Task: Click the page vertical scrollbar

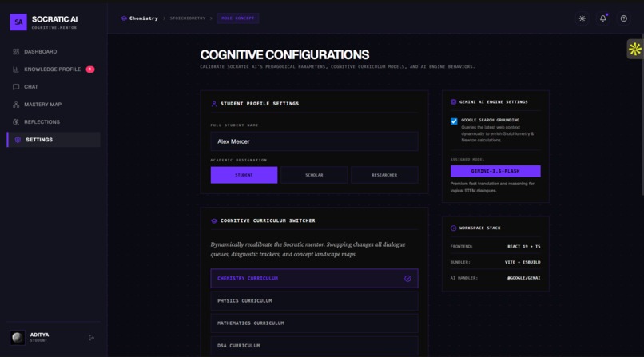Action: pos(642,115)
